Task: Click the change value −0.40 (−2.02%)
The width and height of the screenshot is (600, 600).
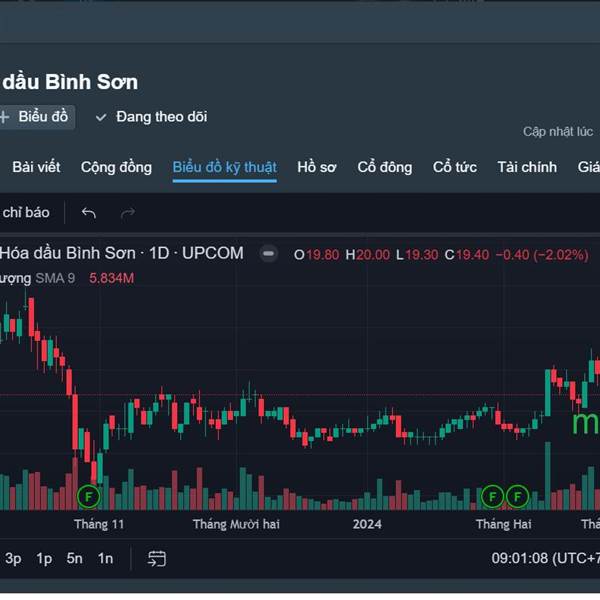Action: tap(542, 255)
